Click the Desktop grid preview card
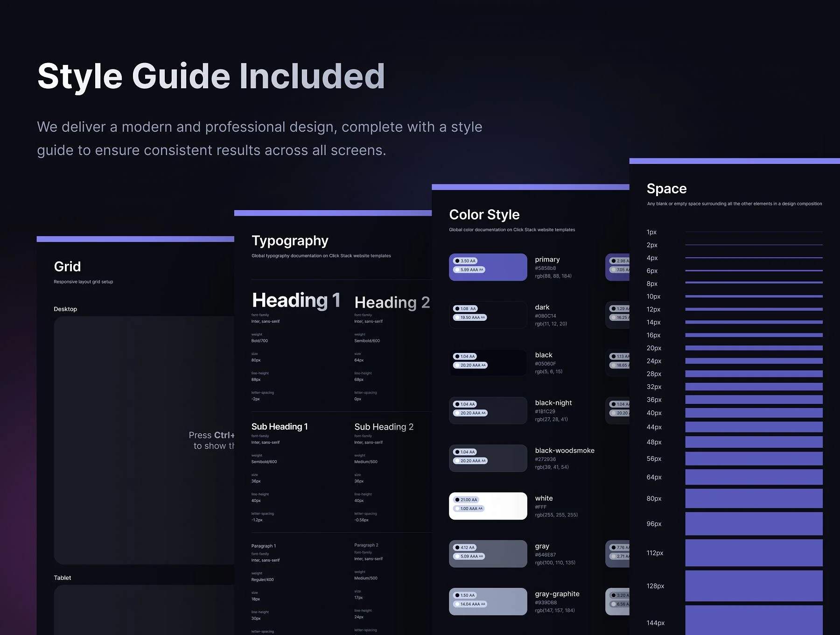Viewport: 840px width, 635px height. tap(145, 440)
